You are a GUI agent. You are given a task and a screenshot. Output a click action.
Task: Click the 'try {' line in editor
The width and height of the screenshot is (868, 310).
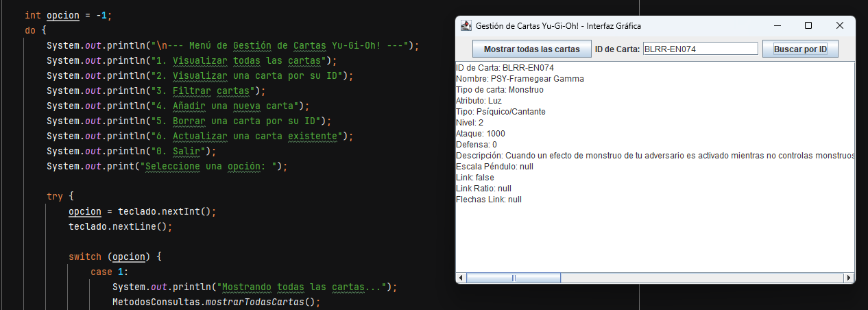60,196
